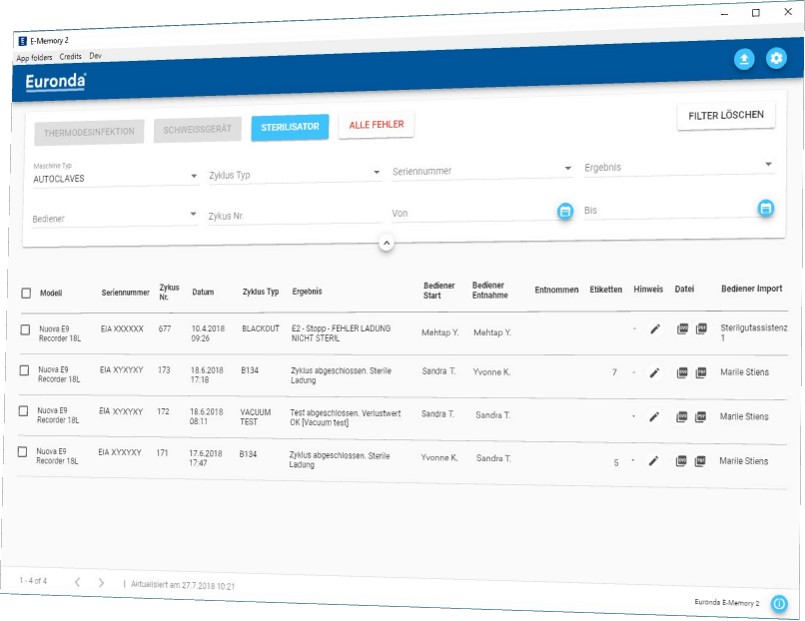Viewport: 805px width, 621px height.
Task: Click the ALLE FEHLER button
Action: 376,125
